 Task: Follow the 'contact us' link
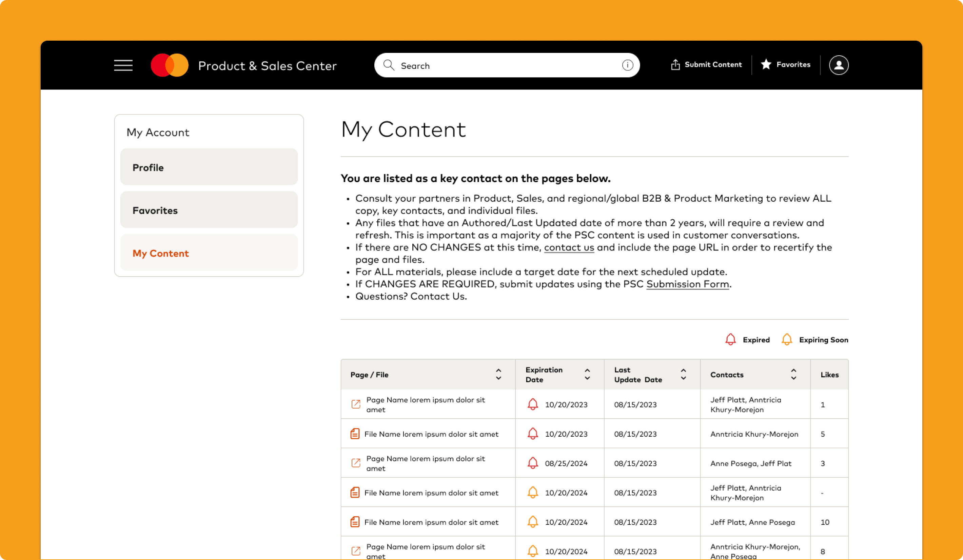(x=569, y=247)
